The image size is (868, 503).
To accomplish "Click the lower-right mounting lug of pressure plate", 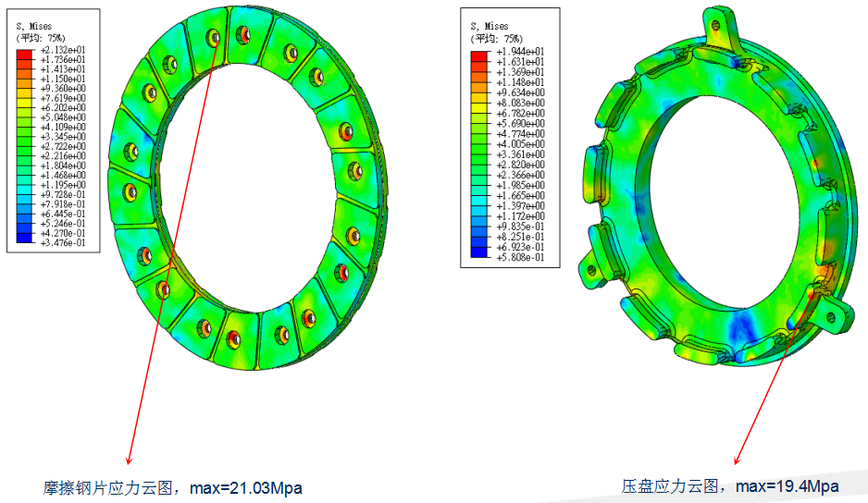I will coord(834,315).
